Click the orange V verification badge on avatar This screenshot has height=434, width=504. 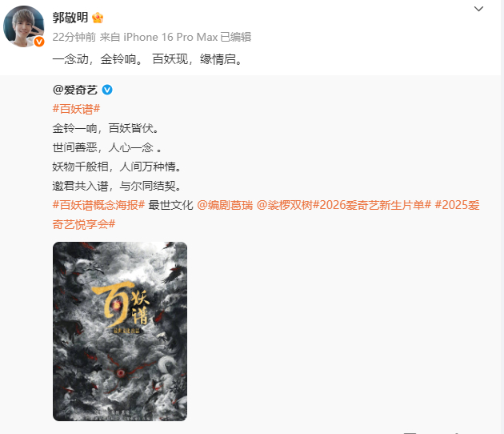coord(39,42)
